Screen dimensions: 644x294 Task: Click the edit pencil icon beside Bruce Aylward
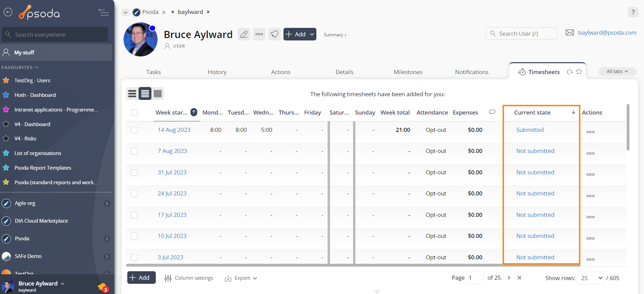(244, 34)
